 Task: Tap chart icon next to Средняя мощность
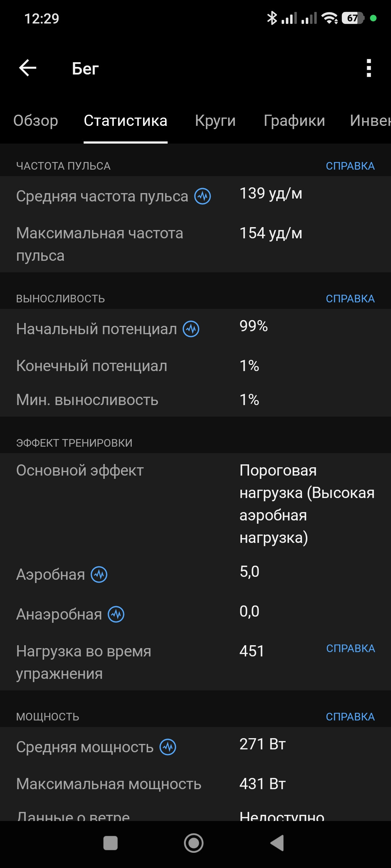point(168,747)
